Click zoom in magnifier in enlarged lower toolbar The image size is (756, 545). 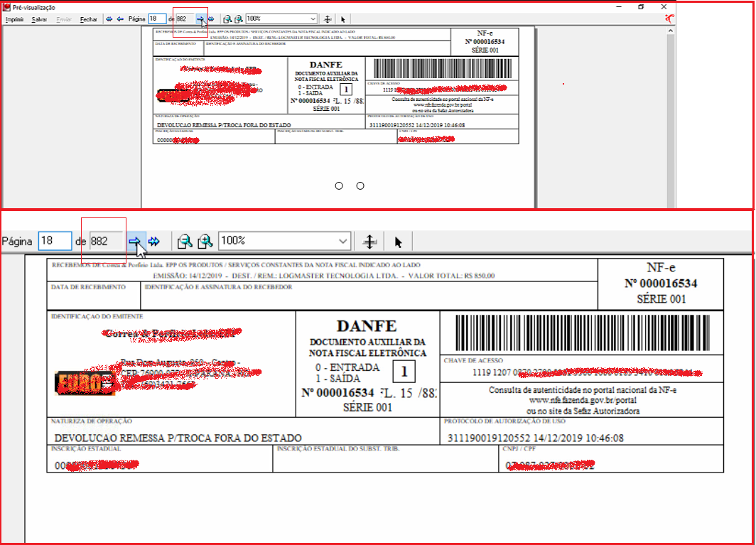point(205,241)
